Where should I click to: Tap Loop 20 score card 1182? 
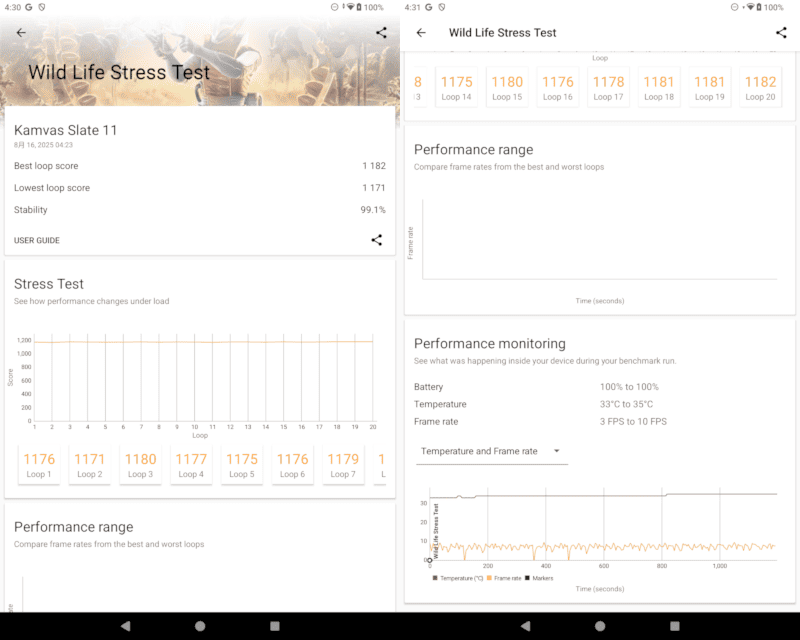click(x=760, y=88)
